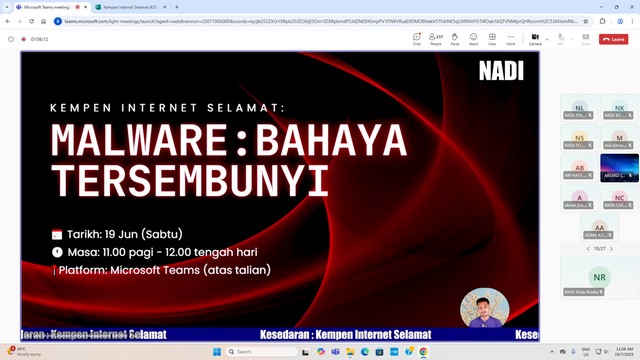Open the More actions menu
The image size is (640, 360).
pyautogui.click(x=511, y=39)
